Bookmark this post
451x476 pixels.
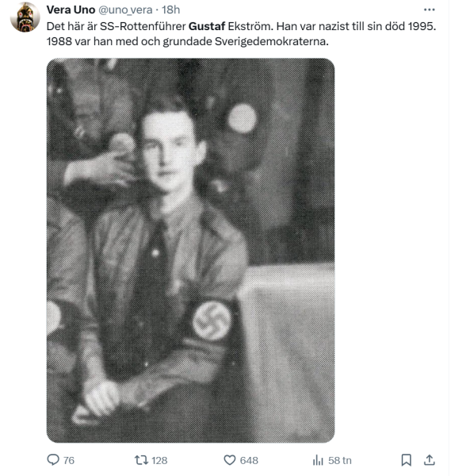click(x=406, y=460)
